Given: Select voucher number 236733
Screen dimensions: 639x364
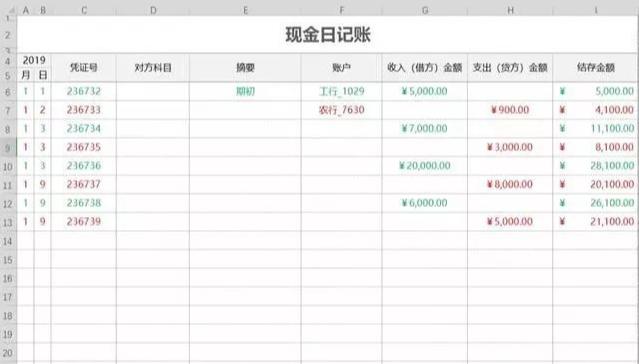Looking at the screenshot, I should pos(84,110).
